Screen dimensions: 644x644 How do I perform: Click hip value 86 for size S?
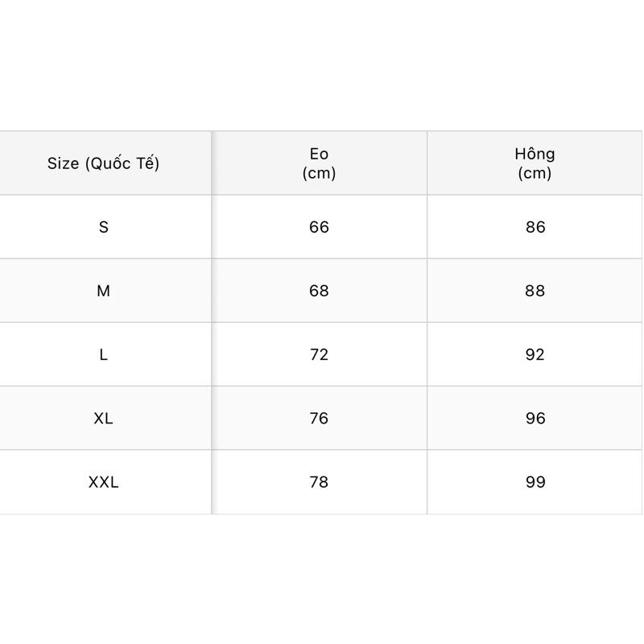(x=535, y=227)
